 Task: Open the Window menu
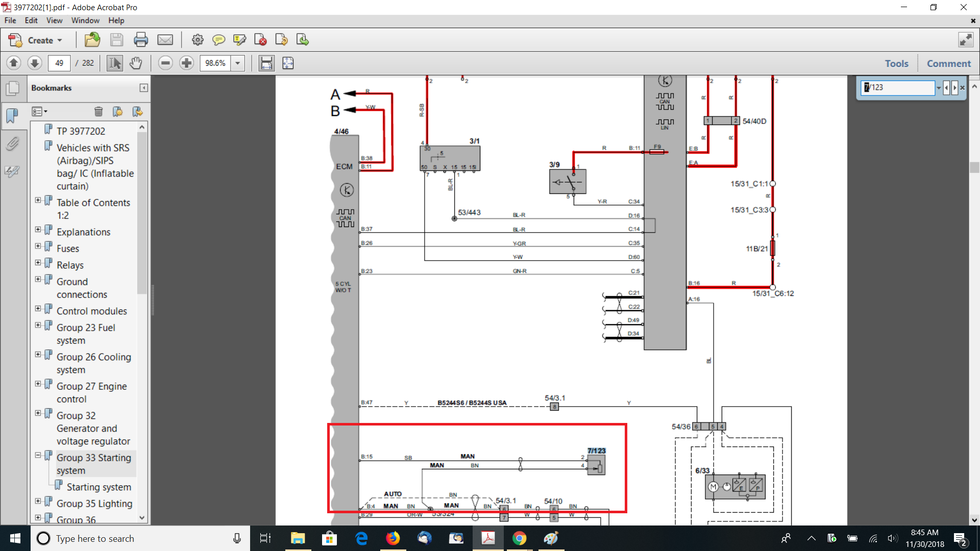point(85,20)
